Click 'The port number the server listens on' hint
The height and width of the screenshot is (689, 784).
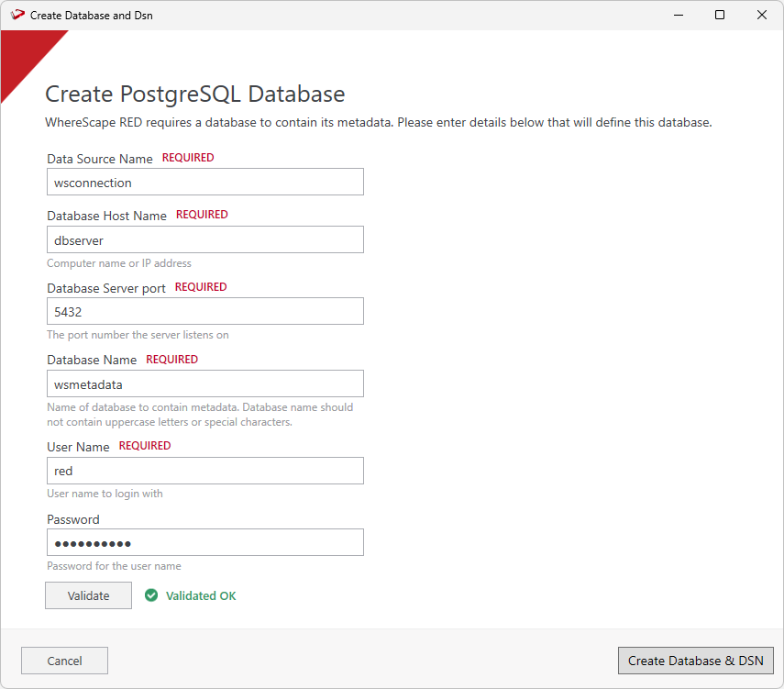[x=138, y=335]
